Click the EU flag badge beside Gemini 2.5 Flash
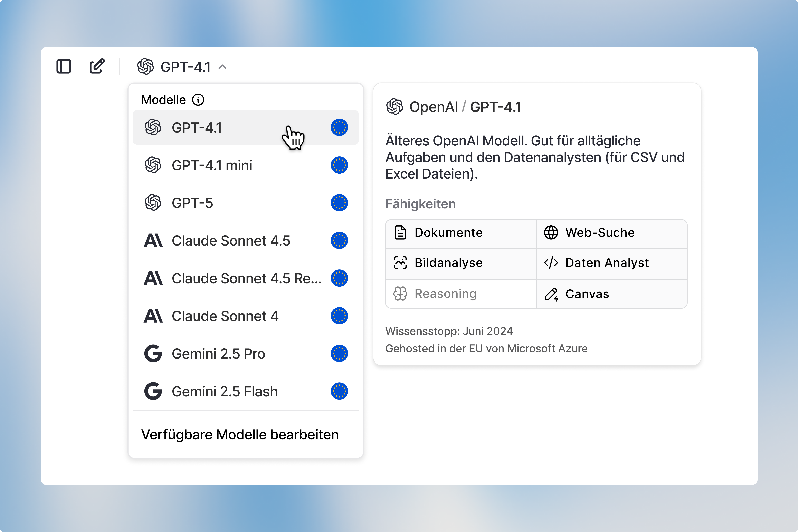798x532 pixels. point(339,391)
